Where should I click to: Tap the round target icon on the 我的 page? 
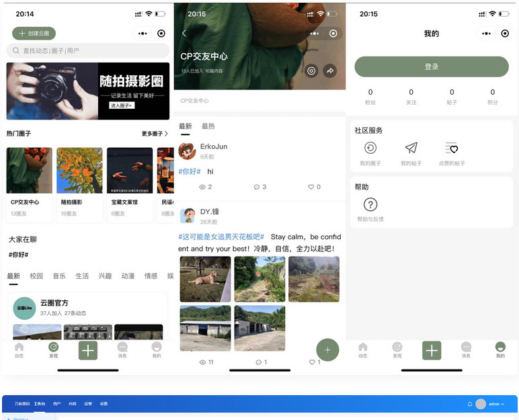tap(505, 34)
